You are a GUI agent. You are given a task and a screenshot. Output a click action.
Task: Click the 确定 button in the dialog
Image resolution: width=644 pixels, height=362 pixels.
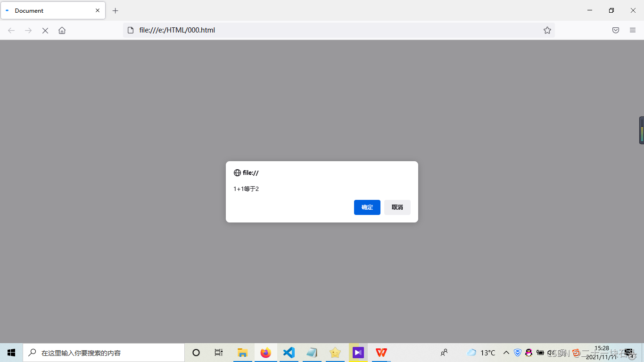(367, 207)
